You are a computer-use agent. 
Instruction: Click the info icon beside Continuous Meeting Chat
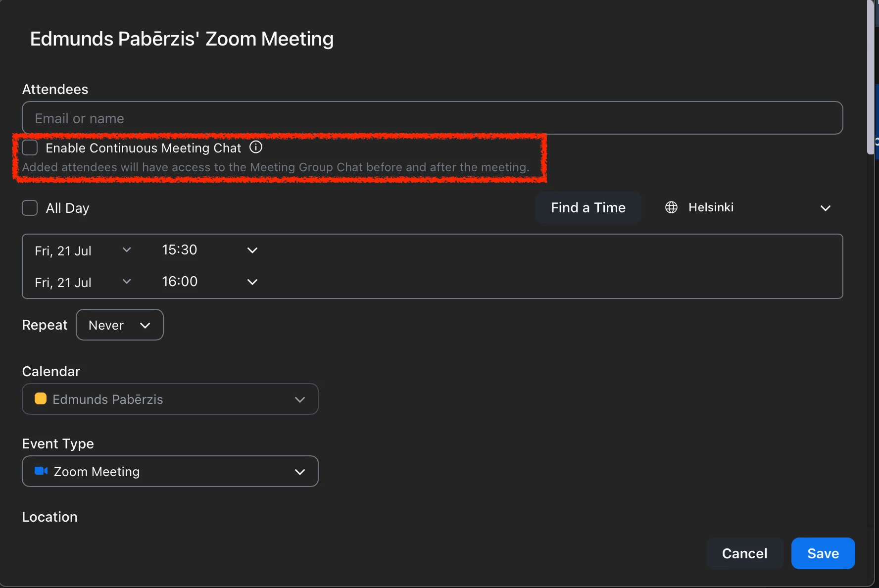coord(256,147)
